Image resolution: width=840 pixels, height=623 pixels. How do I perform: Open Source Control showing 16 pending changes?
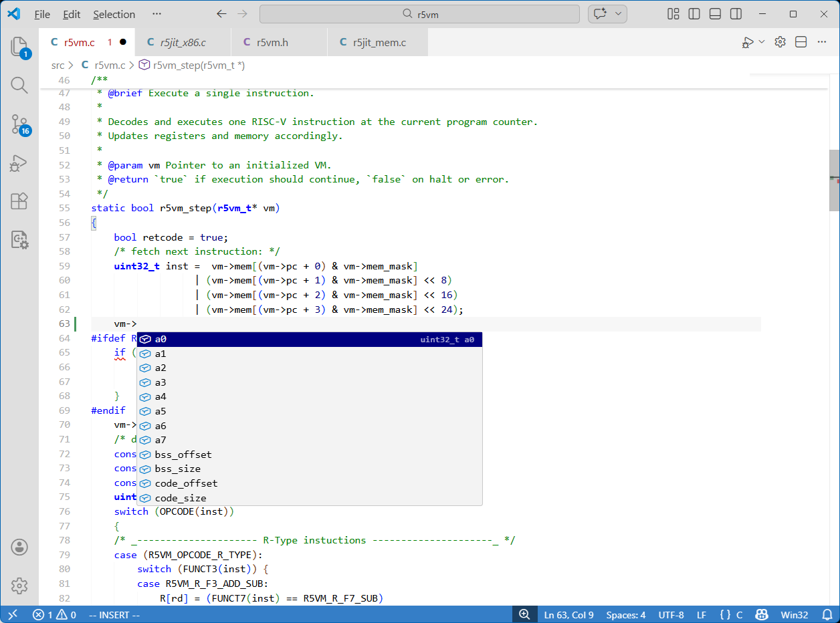click(x=19, y=125)
